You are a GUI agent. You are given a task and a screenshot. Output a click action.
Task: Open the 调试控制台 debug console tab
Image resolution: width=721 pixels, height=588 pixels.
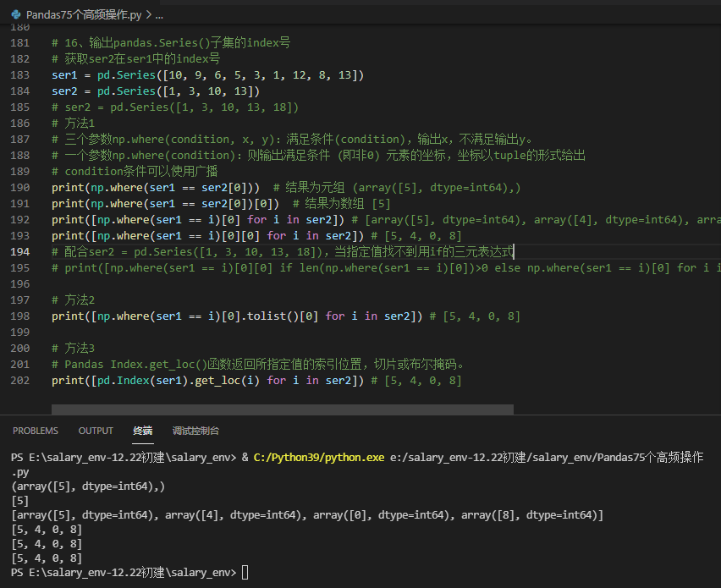(x=195, y=431)
